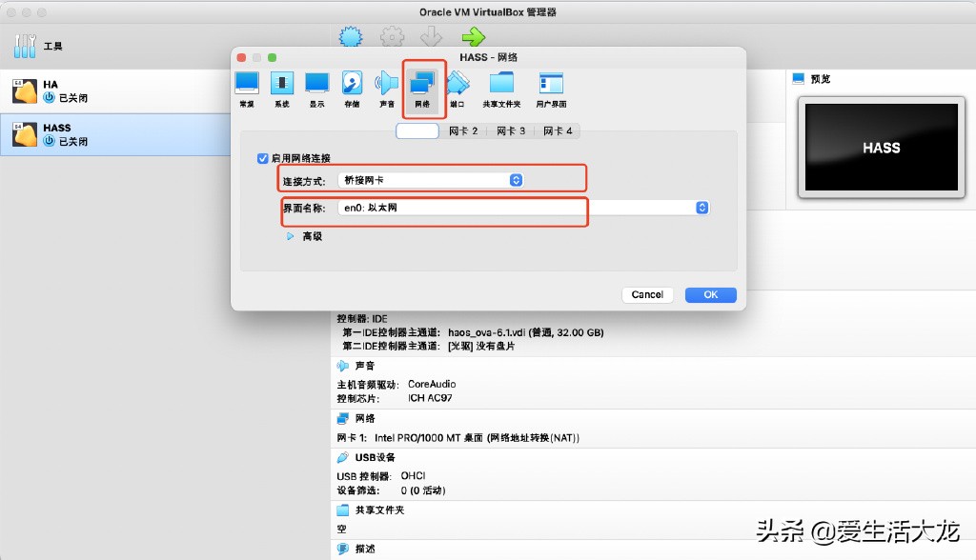Click the green start arrow in toolbar

point(473,36)
